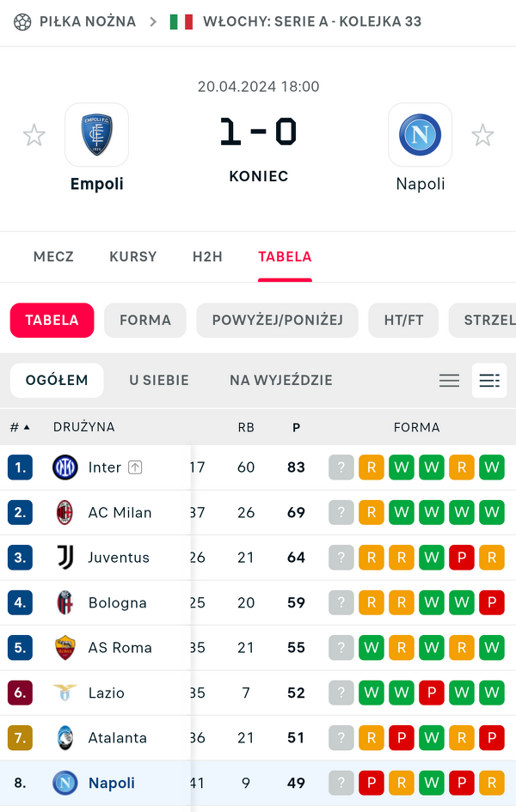516x812 pixels.
Task: Select the POWYŻEJ/PONIŻEJ filter
Action: (x=277, y=321)
